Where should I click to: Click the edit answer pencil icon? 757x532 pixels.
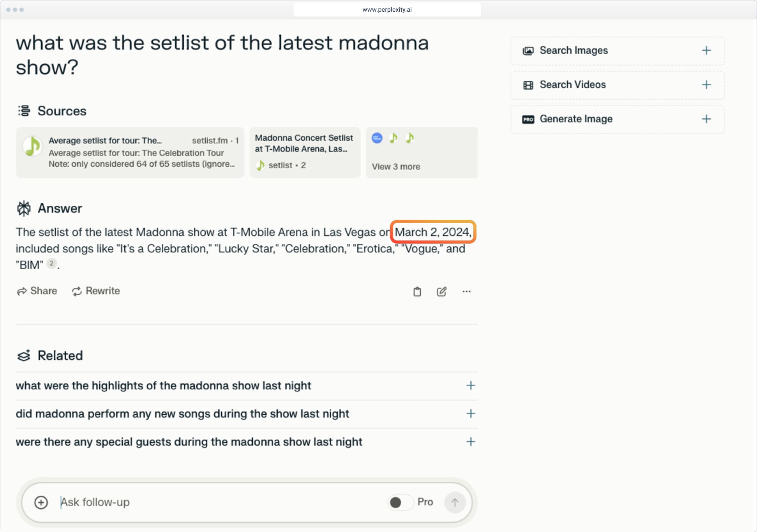441,292
